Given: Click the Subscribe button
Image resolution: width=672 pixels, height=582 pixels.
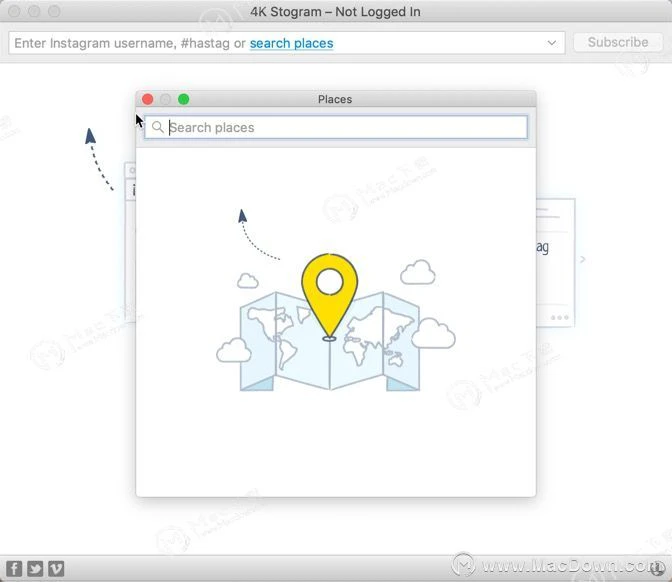Looking at the screenshot, I should click(618, 42).
